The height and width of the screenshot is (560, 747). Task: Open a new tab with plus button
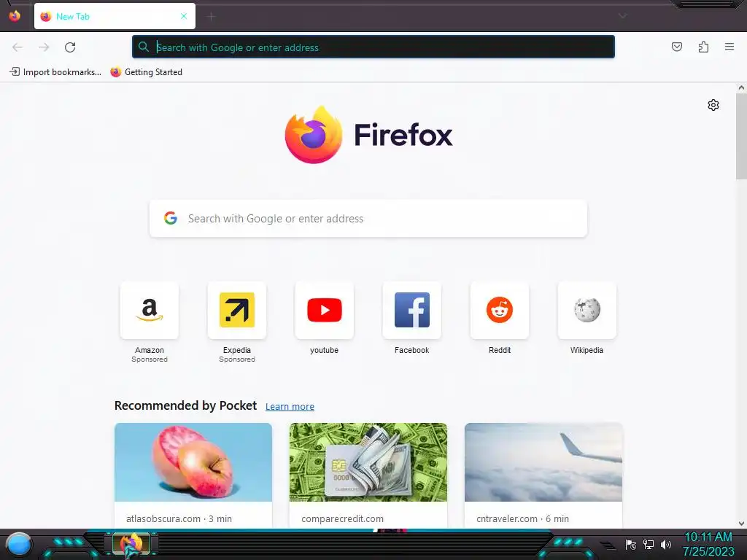point(211,17)
